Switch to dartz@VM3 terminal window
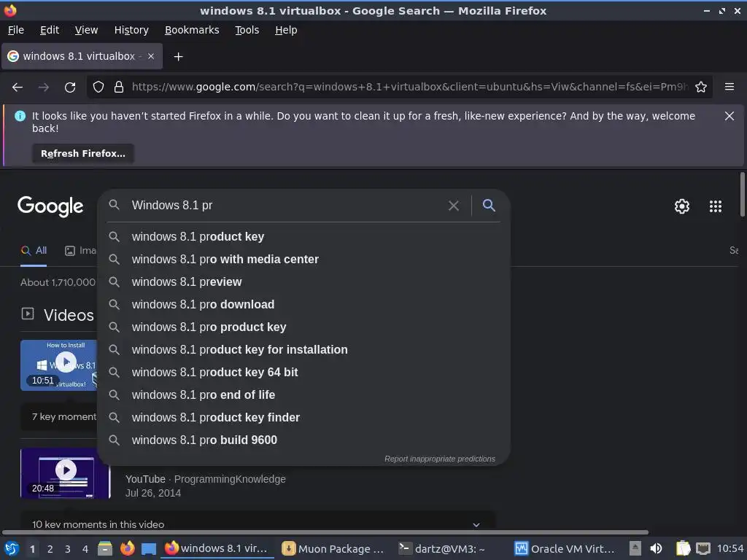Screen dimensions: 747x560 (442, 548)
